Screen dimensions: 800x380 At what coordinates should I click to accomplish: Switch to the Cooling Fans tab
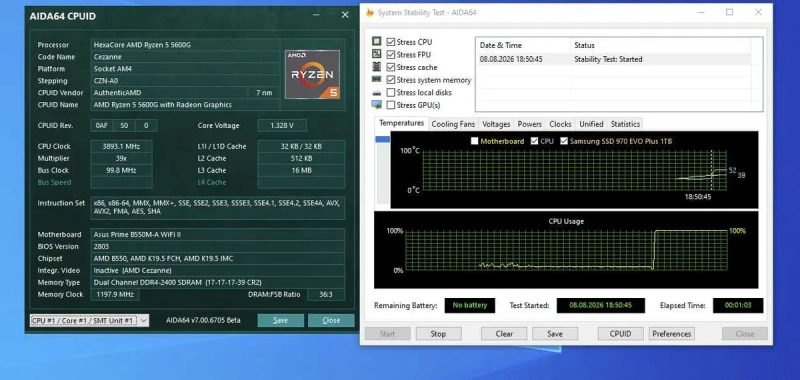453,124
